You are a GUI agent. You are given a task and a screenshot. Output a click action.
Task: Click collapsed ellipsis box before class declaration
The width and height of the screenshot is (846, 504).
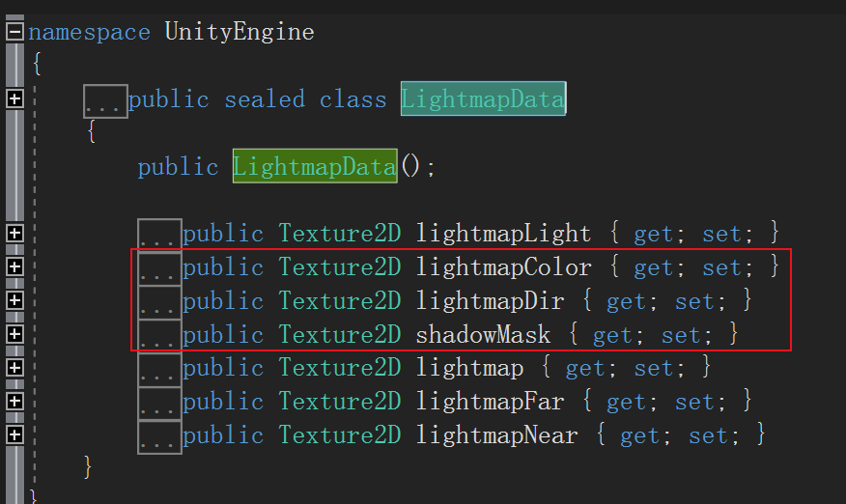[106, 101]
